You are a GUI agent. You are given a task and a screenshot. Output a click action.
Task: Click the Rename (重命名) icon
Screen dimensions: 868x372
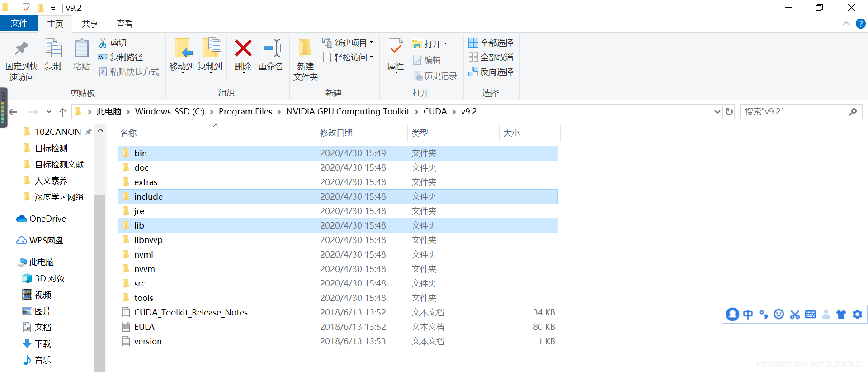coord(271,48)
